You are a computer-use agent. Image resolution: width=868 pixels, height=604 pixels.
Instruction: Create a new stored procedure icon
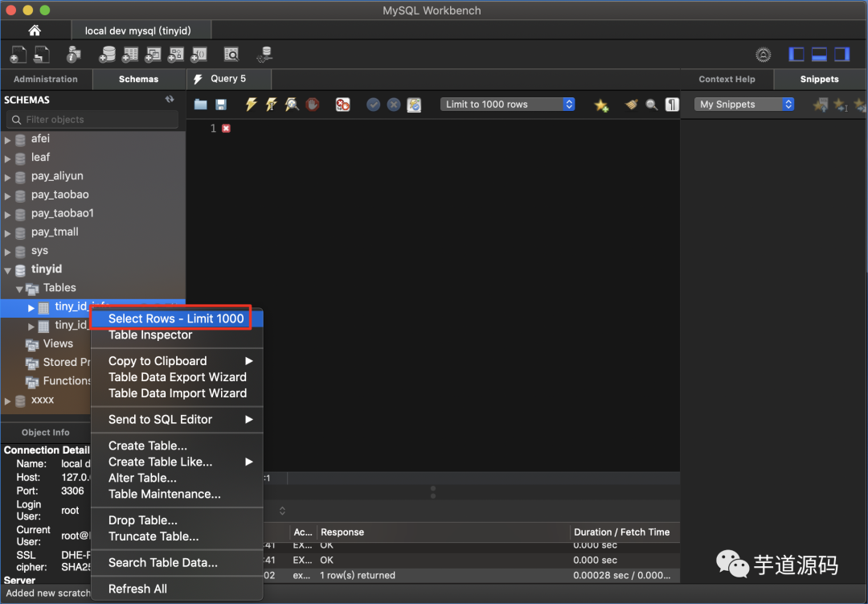tap(175, 55)
